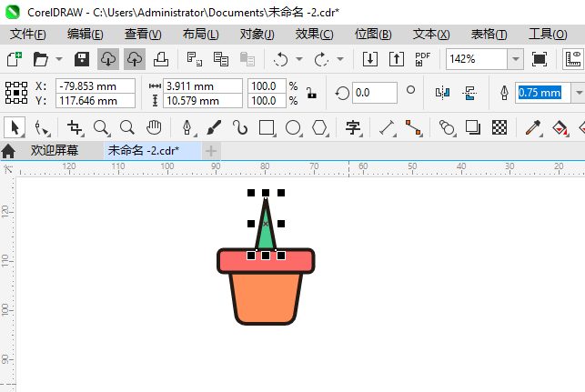Click the X position field
Screen dimensions: 585x392
coord(96,86)
